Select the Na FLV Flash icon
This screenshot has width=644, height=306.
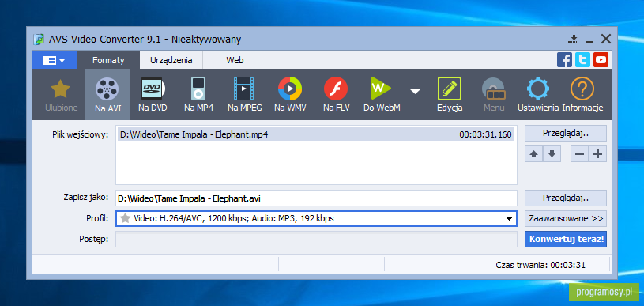tap(336, 94)
